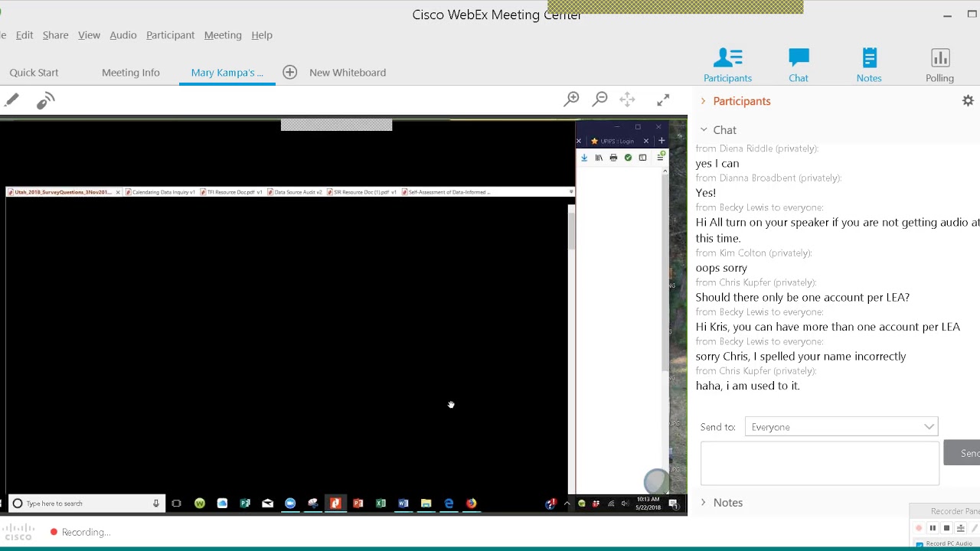Open the Notes panel icon
980x551 pixels.
[x=869, y=66]
